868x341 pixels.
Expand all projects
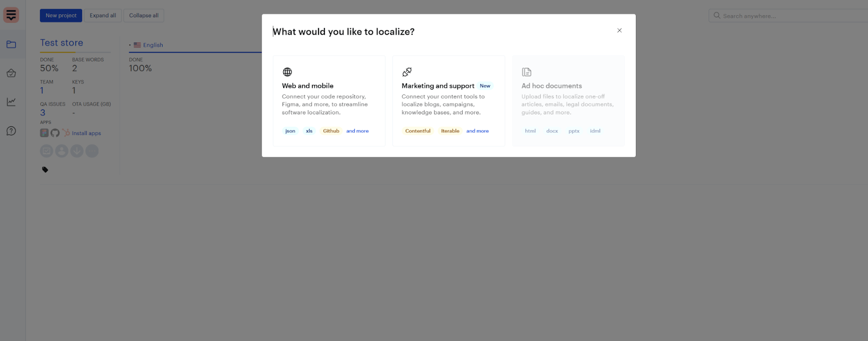103,16
